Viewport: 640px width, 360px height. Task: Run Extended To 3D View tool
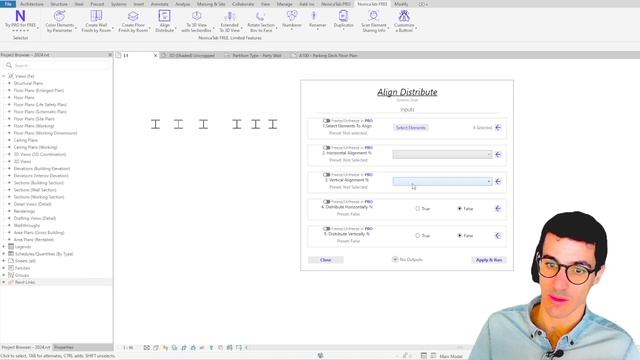(230, 21)
